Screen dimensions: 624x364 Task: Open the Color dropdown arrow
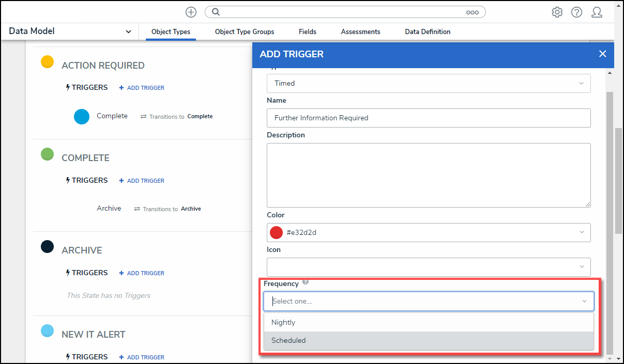coord(581,232)
